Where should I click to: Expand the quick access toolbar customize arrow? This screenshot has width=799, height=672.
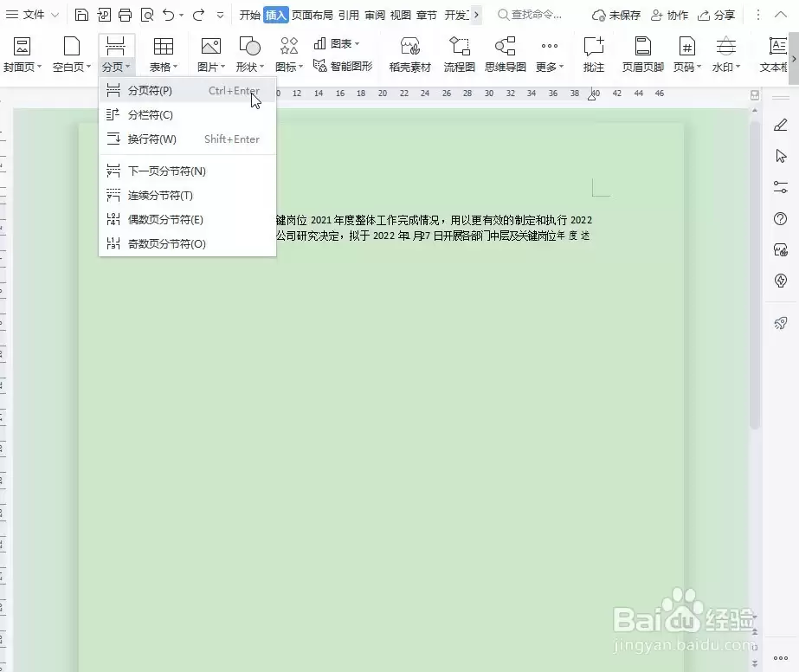click(x=220, y=16)
